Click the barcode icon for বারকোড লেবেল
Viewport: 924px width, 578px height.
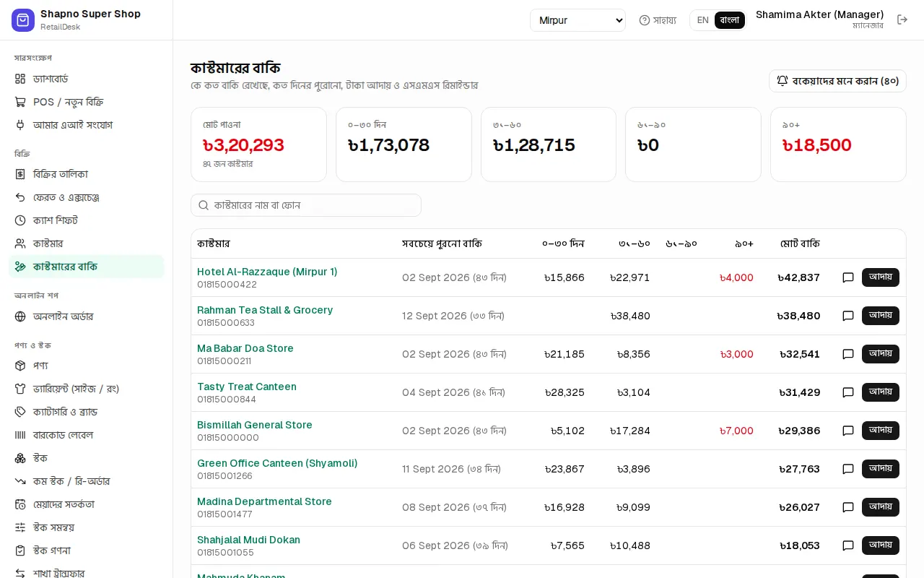click(x=20, y=435)
